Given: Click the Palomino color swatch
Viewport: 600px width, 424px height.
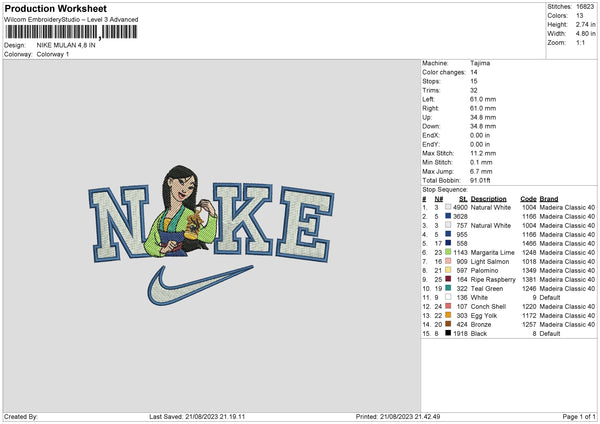Looking at the screenshot, I should coord(448,270).
